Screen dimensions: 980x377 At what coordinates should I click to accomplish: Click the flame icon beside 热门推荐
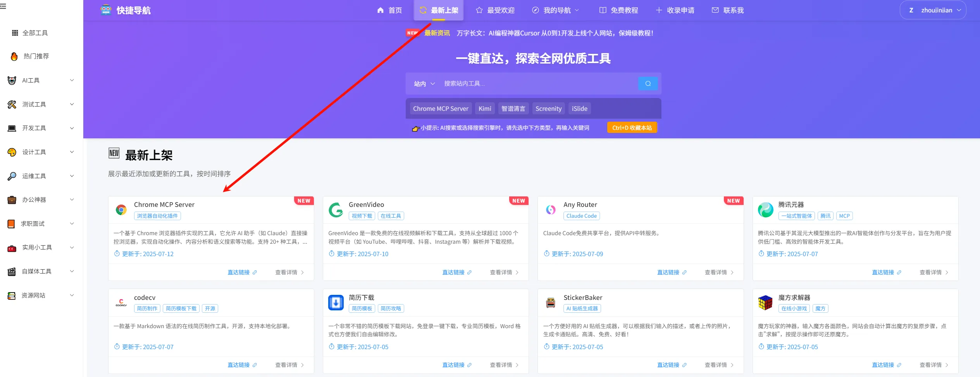coord(14,56)
